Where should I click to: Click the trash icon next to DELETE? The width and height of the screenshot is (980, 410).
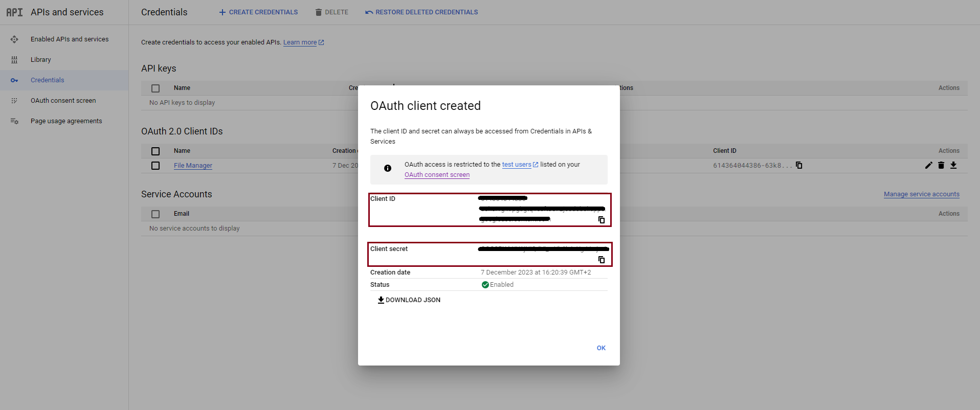coord(319,12)
